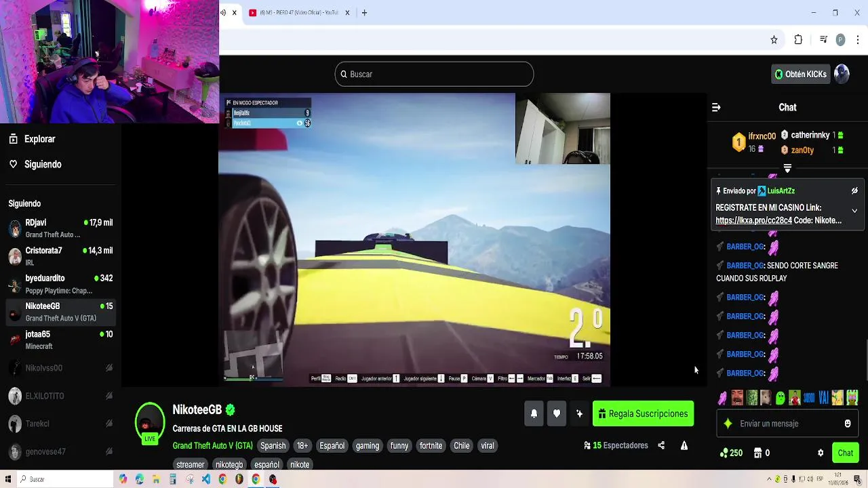
Task: Select the Chile tag
Action: pos(462,445)
